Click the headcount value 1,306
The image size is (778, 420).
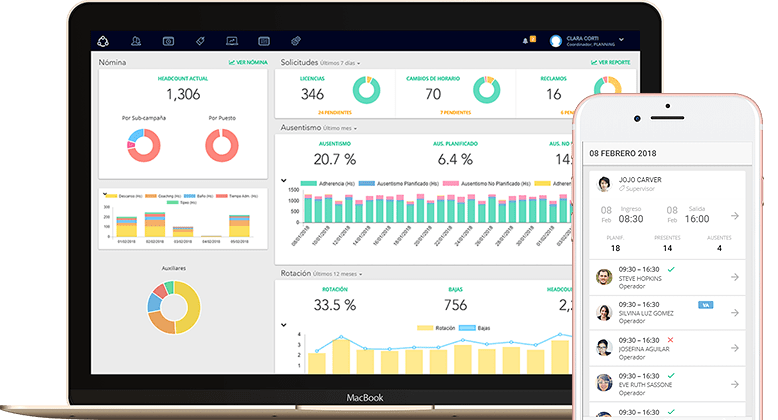[183, 94]
